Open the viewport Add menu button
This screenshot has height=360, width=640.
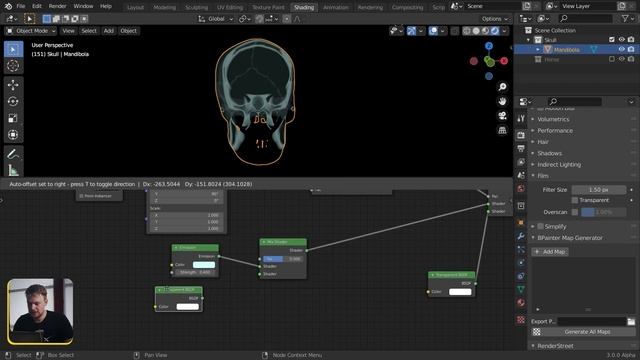108,31
